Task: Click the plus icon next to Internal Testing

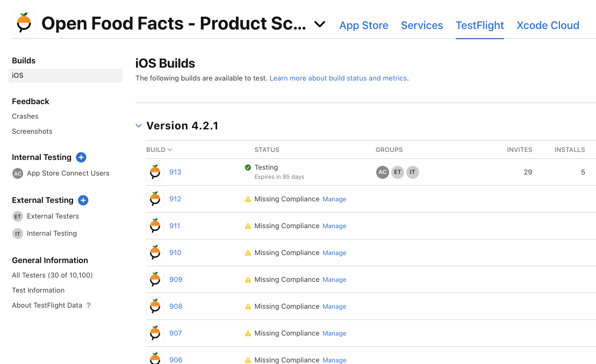Action: point(81,157)
